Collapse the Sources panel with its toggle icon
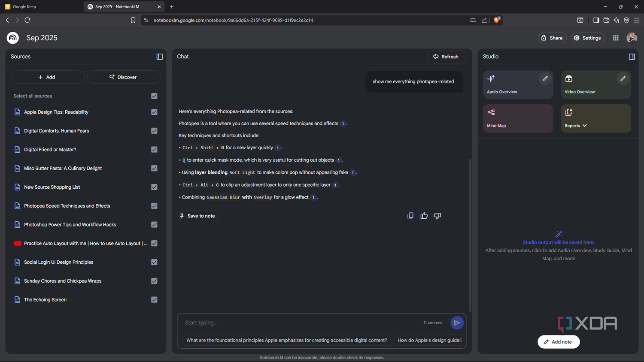This screenshot has height=362, width=644. click(x=160, y=57)
